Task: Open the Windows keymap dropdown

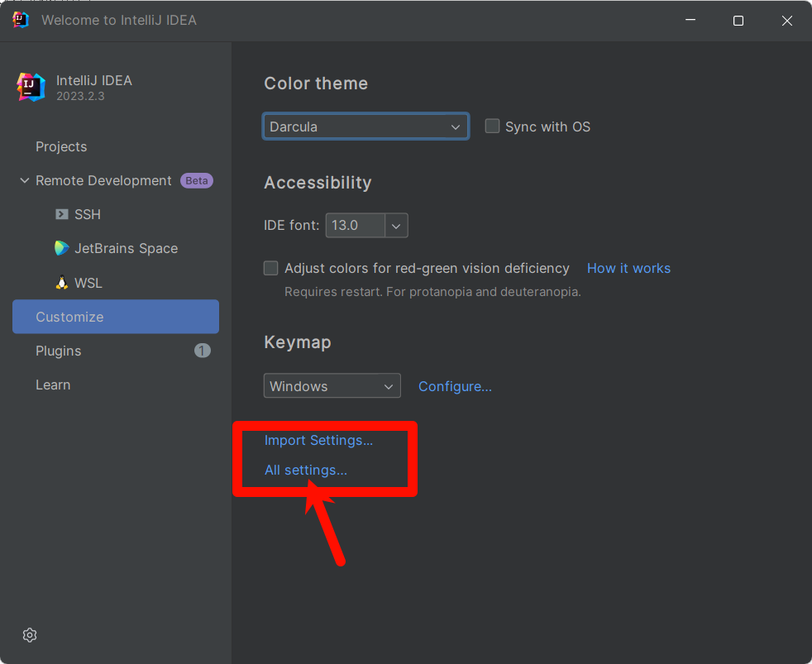Action: click(x=332, y=386)
